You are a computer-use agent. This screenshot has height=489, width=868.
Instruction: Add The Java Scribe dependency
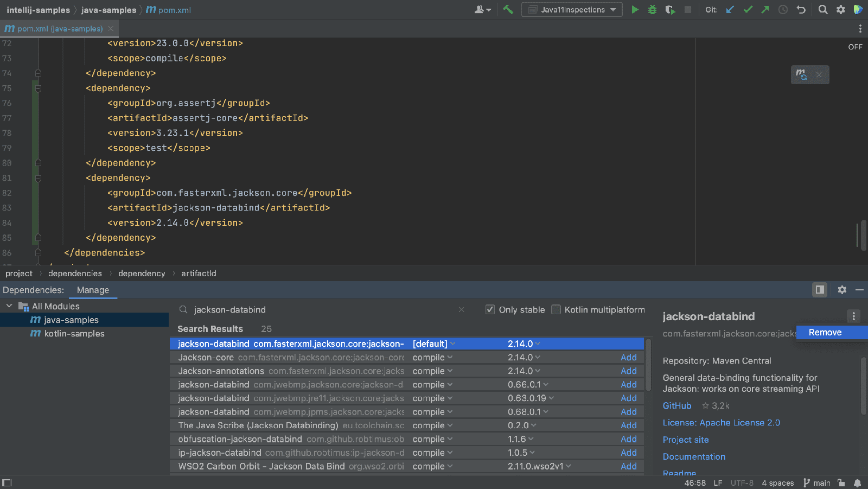point(629,425)
